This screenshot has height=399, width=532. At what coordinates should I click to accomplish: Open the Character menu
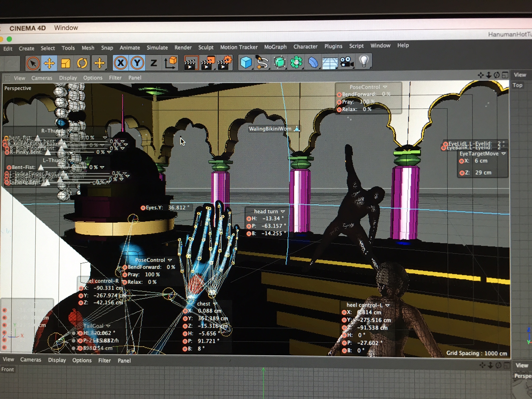pos(305,47)
